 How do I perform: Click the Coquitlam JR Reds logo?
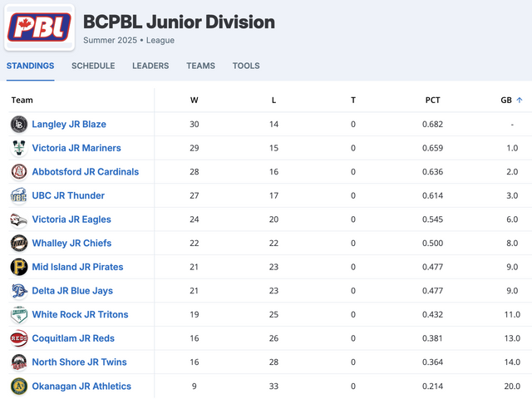18,338
